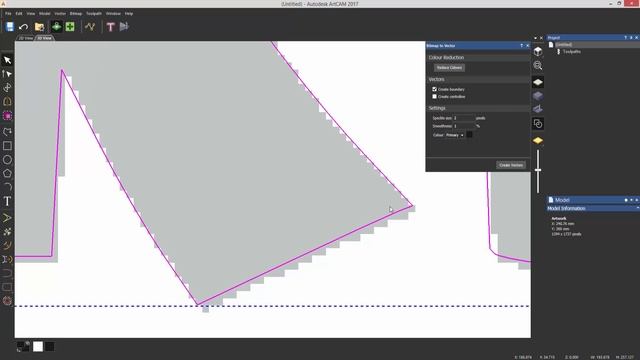The height and width of the screenshot is (360, 640).
Task: Open the Window menu
Action: click(x=113, y=13)
